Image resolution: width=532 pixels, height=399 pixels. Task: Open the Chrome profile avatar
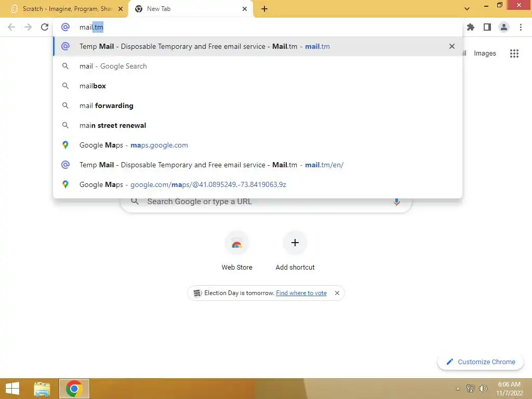tap(504, 27)
